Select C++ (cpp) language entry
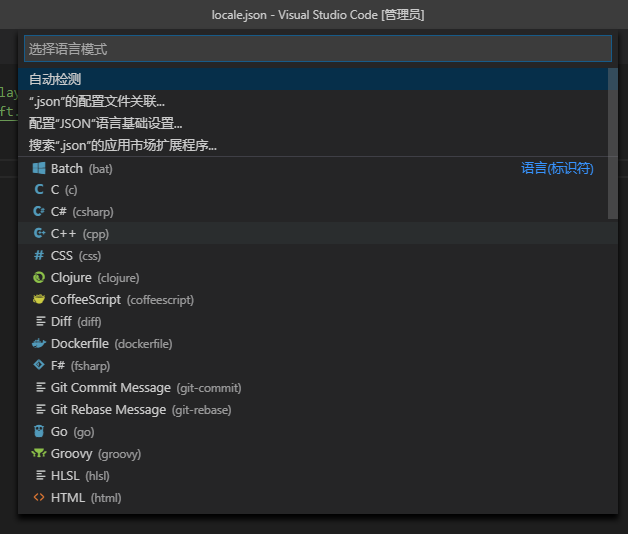The image size is (628, 534). (x=318, y=233)
